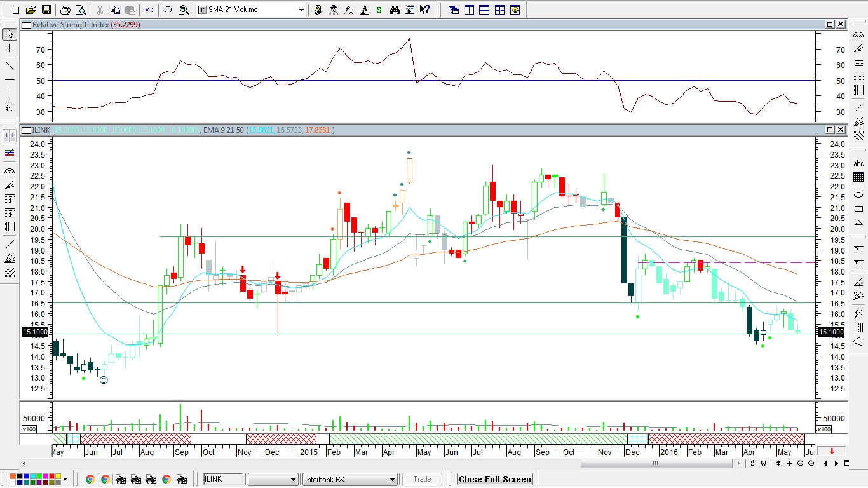
Task: Click the four-way move arrows icon
Action: point(789,463)
